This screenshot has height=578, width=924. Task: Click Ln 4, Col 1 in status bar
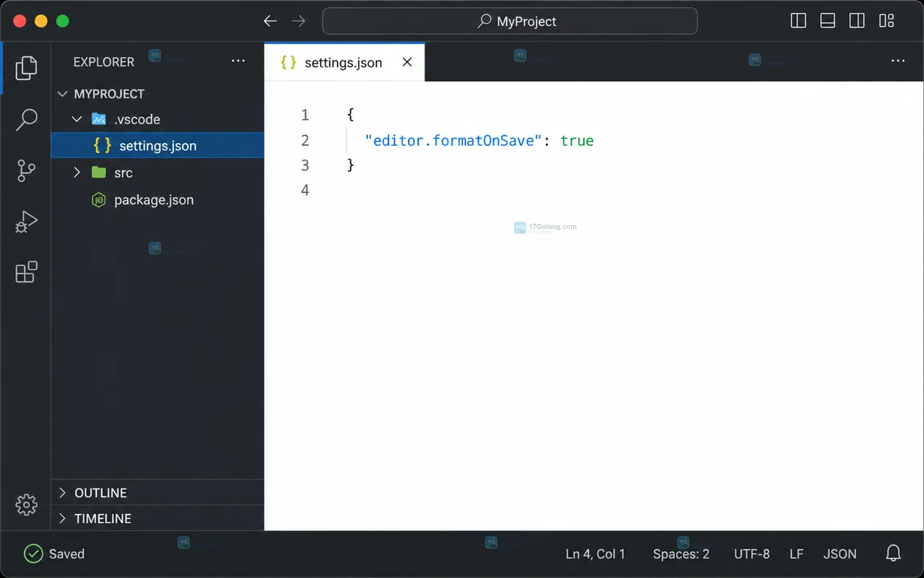(x=596, y=554)
